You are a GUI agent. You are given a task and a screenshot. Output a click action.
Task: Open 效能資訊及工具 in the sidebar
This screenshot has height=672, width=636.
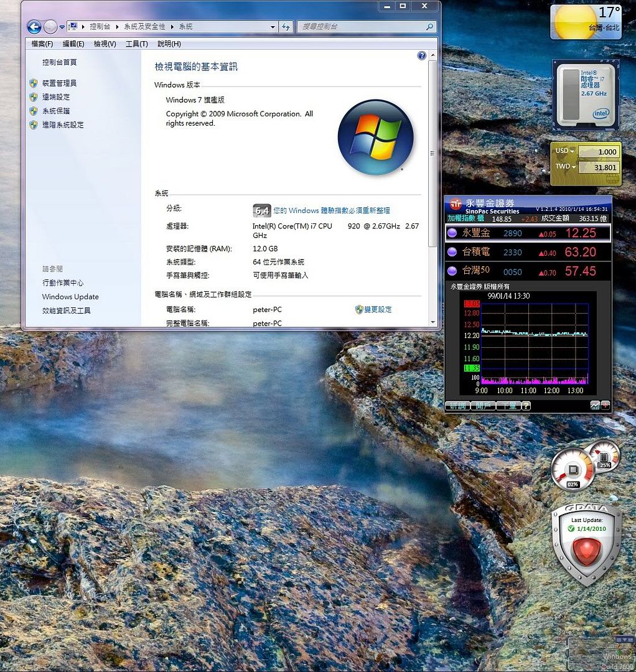pos(67,310)
